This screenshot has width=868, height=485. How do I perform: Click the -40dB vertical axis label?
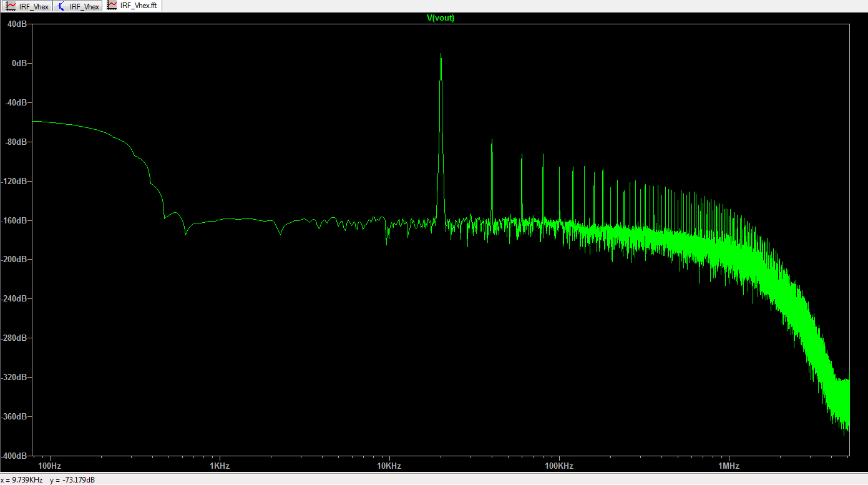17,103
